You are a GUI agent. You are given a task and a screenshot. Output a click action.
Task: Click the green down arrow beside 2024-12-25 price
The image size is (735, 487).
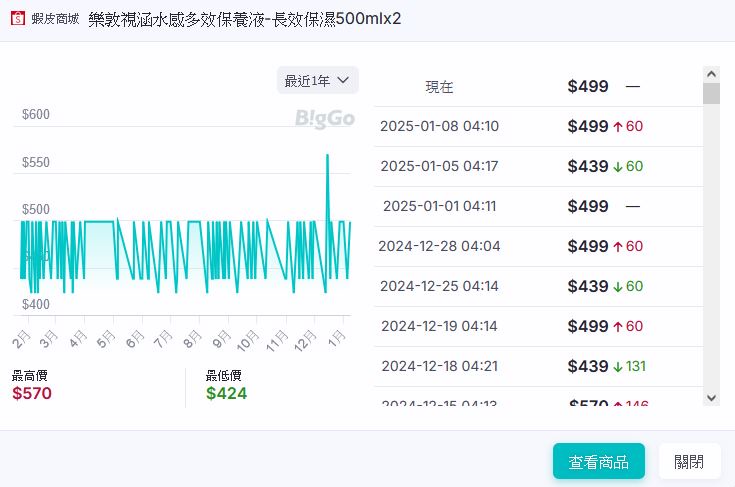click(x=618, y=286)
